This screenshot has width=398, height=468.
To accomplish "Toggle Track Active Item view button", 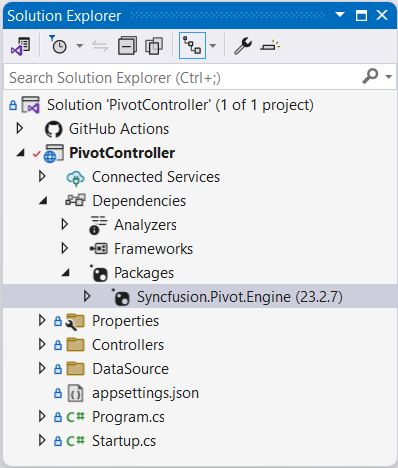I will click(x=192, y=46).
